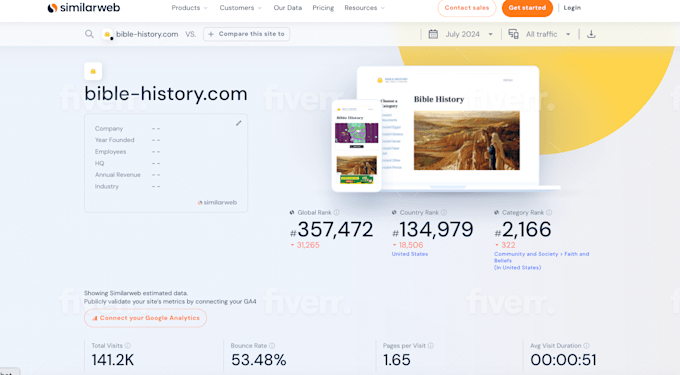
Task: Click the plus icon in Compare button
Action: click(211, 34)
